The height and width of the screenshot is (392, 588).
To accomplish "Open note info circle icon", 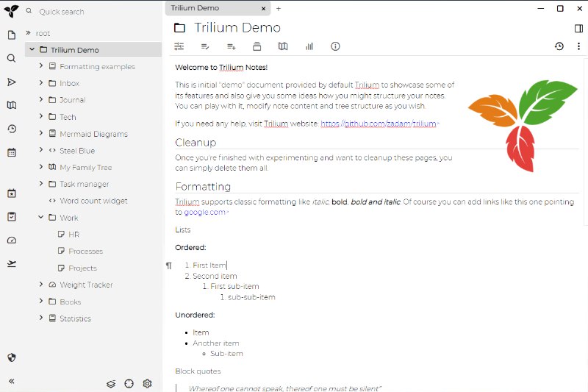I will tap(335, 46).
